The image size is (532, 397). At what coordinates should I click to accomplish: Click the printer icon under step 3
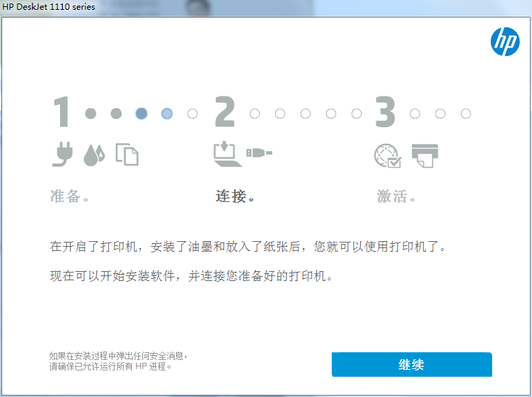[424, 154]
